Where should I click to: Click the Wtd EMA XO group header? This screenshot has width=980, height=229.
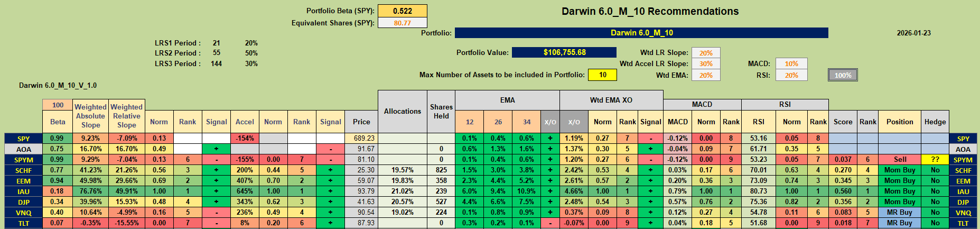(x=611, y=100)
